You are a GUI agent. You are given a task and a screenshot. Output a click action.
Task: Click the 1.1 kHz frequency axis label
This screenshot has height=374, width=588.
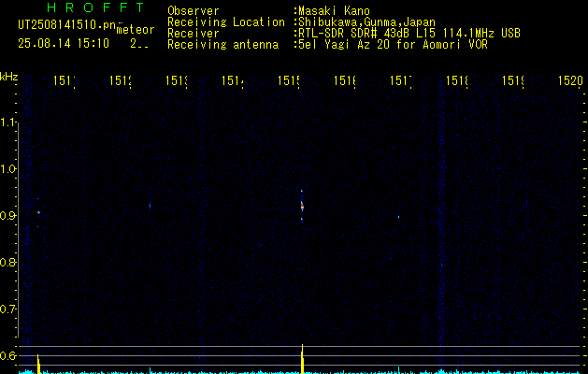point(8,122)
